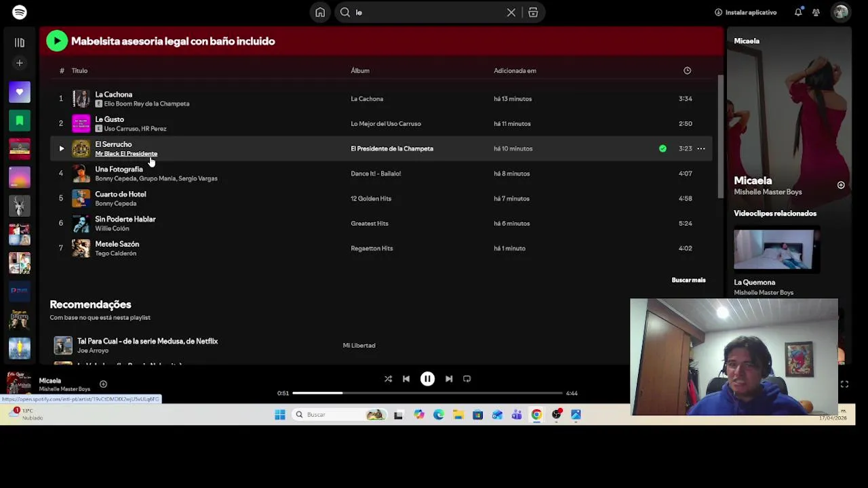Open the artist Mr Black El Presidente
Image resolution: width=868 pixels, height=488 pixels.
pos(126,154)
